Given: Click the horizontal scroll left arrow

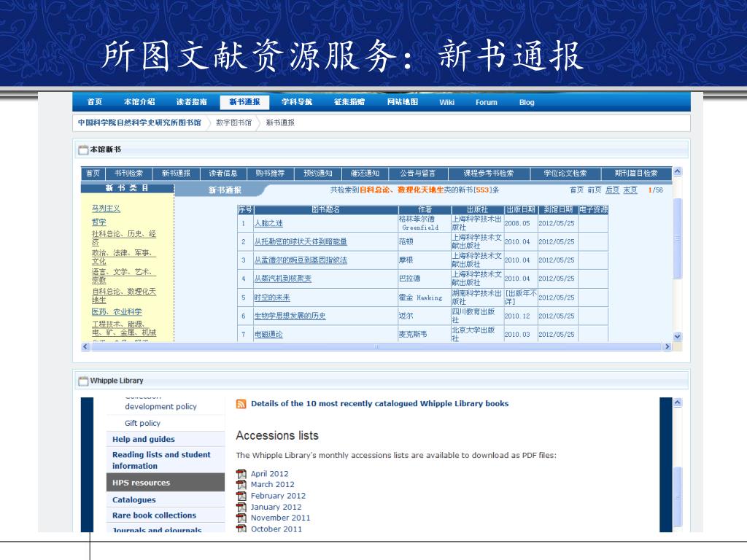Looking at the screenshot, I should coord(86,346).
